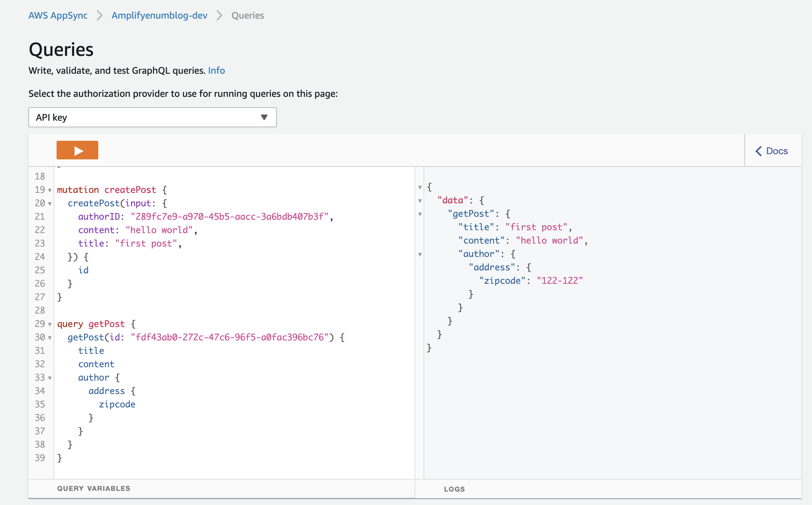
Task: Click the getPost id string on line 30
Action: point(230,337)
